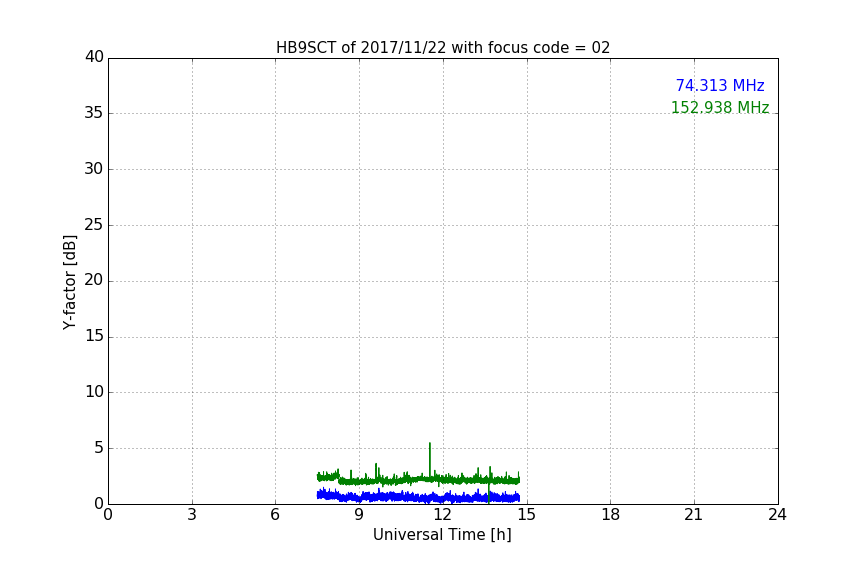The image size is (864, 576).
Task: Click the green downward spike near 13.6 h
Action: (489, 493)
